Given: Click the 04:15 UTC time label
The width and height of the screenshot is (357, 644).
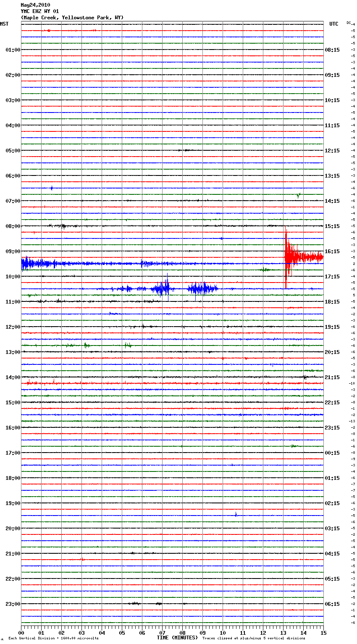Looking at the screenshot, I should click(332, 554).
